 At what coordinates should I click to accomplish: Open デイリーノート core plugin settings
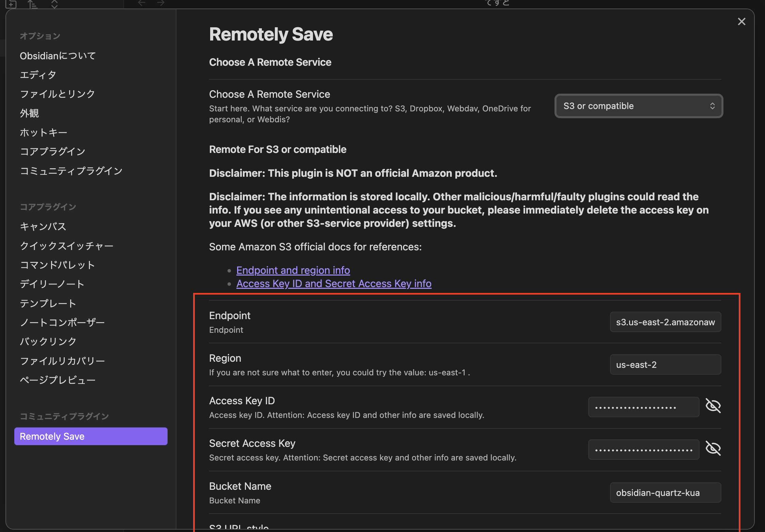[52, 284]
